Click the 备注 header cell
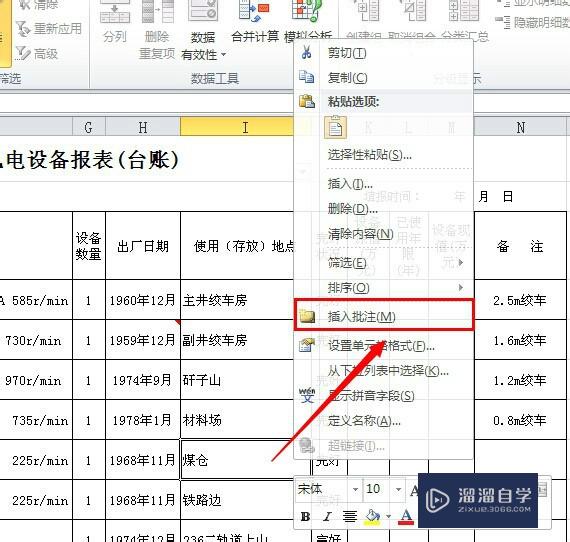The image size is (570, 542). pos(520,246)
